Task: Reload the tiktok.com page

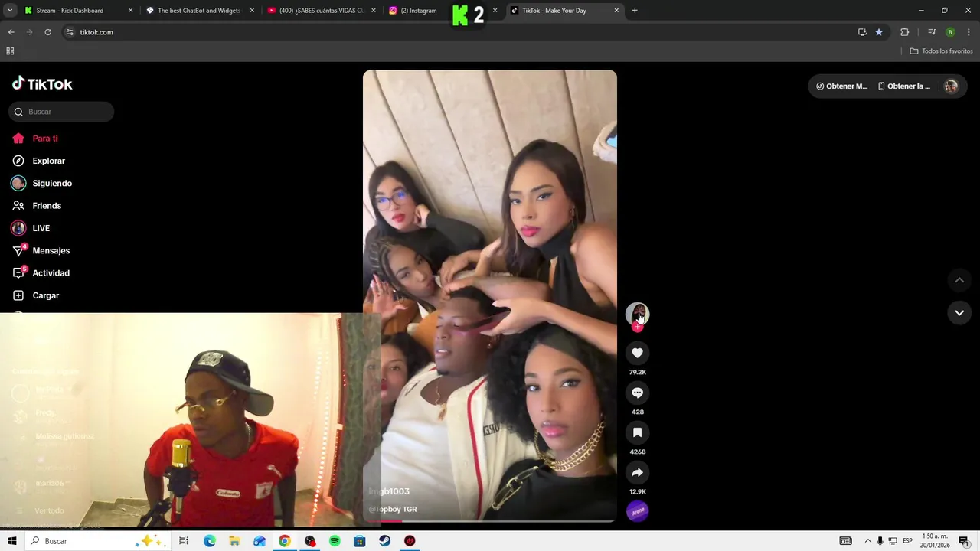Action: tap(47, 32)
